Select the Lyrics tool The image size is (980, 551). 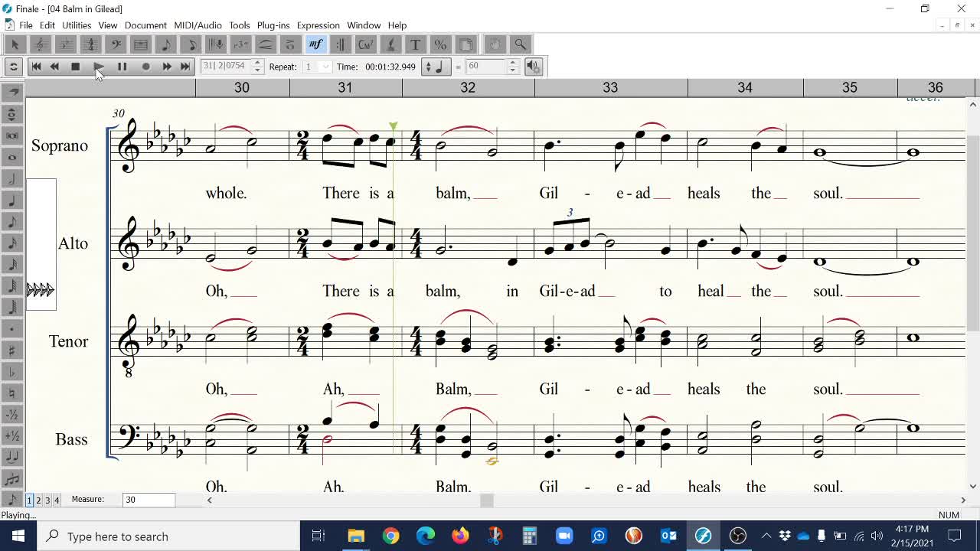click(390, 44)
